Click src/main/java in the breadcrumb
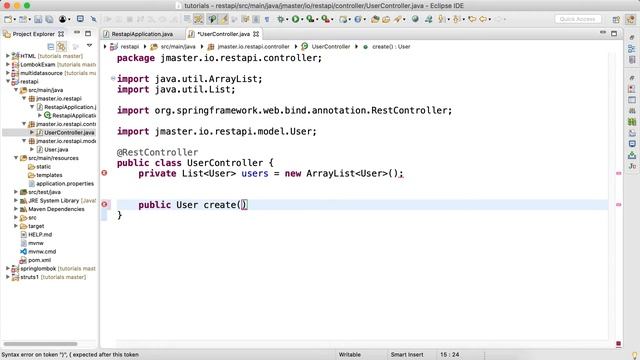Image resolution: width=640 pixels, height=360 pixels. (x=178, y=47)
